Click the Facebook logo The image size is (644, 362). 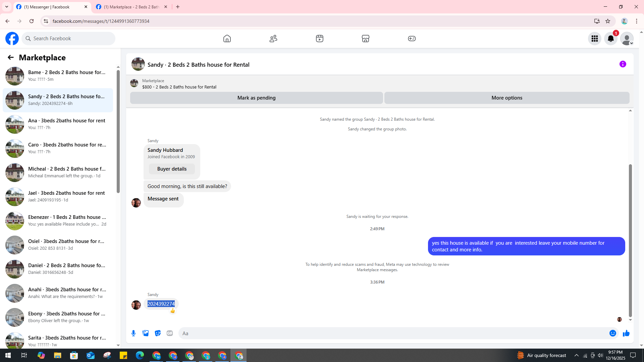[x=12, y=39]
